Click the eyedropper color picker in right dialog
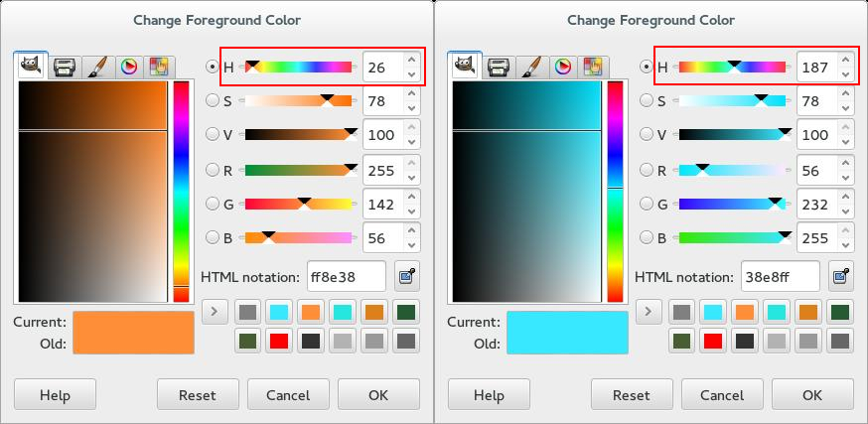Screen dimensions: 868x424 point(840,275)
